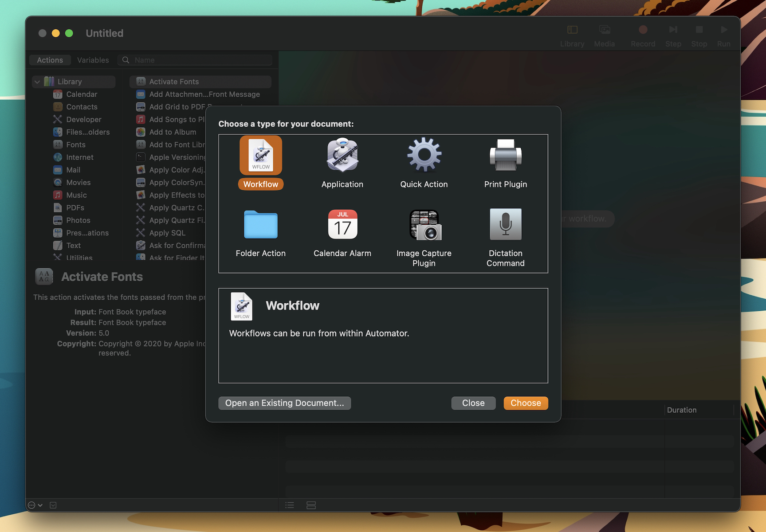Click the Record button in the toolbar
This screenshot has height=532, width=766.
click(x=643, y=30)
